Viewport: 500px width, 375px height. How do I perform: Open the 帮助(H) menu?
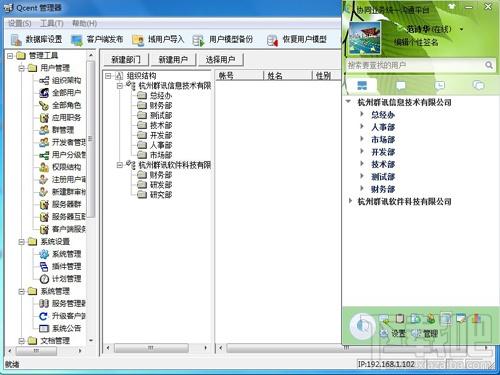(x=84, y=23)
